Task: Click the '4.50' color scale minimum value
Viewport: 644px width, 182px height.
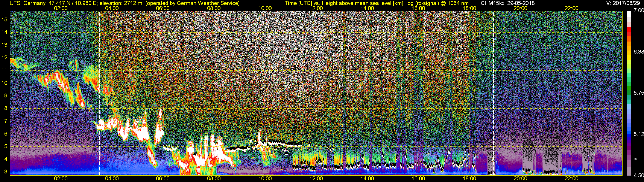Action: (x=638, y=175)
